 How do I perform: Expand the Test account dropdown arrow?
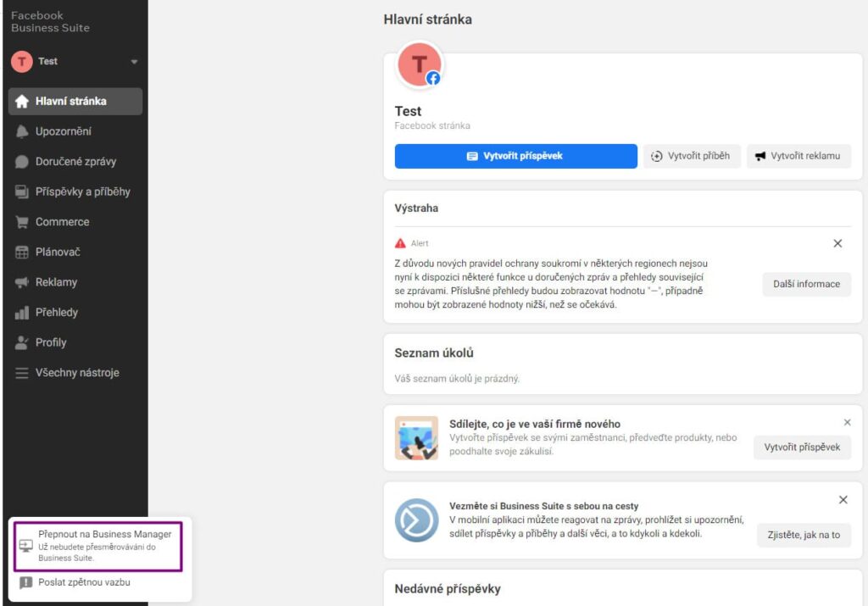134,62
